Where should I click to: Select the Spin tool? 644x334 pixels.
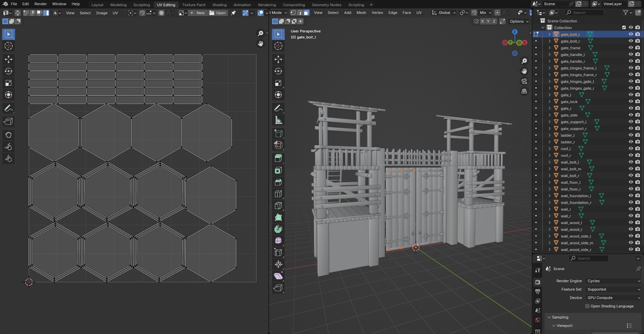[278, 229]
